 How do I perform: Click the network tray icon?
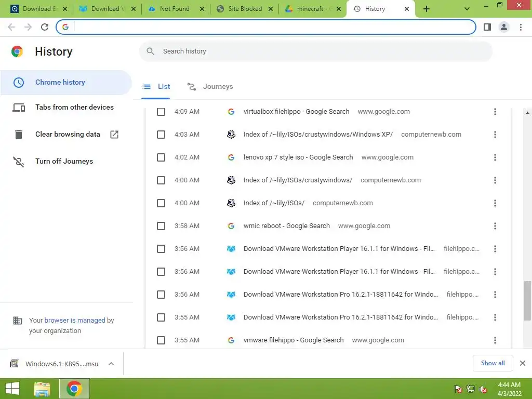471,389
